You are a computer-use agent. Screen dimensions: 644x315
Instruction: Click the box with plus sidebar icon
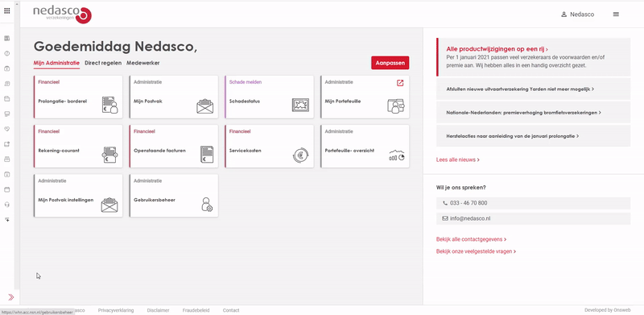click(x=7, y=68)
